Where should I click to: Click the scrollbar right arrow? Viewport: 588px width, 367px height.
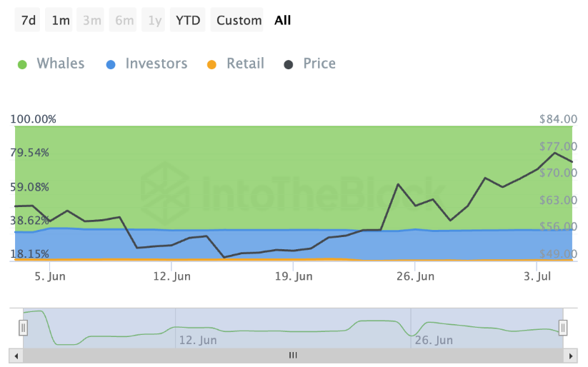[570, 355]
